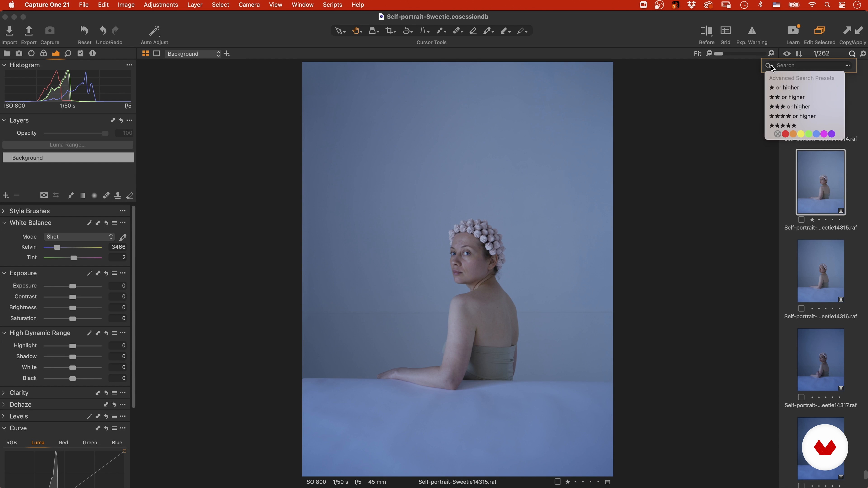Collapse the Exposure panel
Screen dimensions: 868x488
[x=4, y=273]
